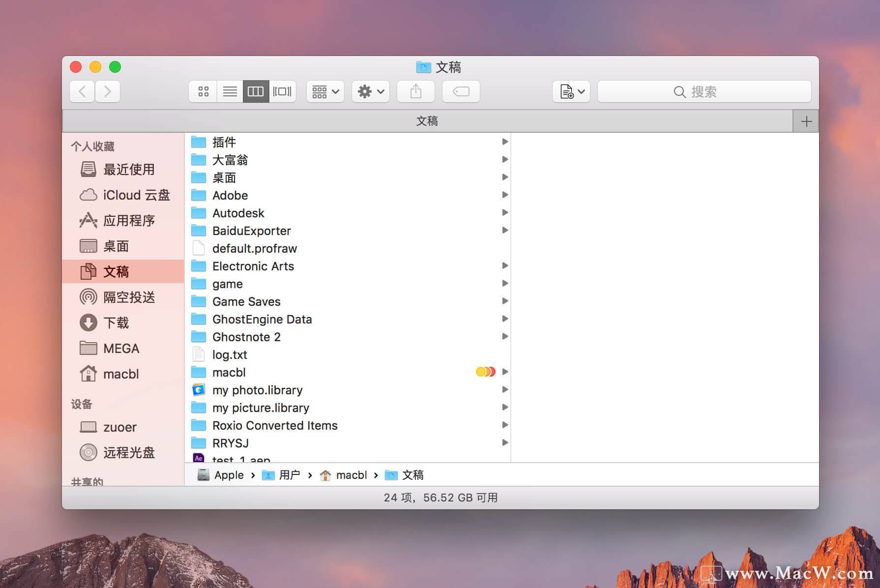
Task: Click the Share toolbar button
Action: click(x=416, y=91)
